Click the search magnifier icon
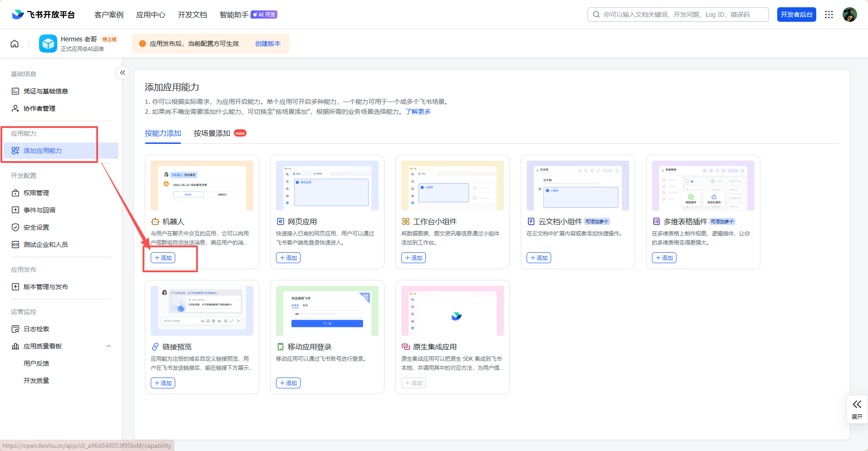The width and height of the screenshot is (868, 451). [597, 15]
